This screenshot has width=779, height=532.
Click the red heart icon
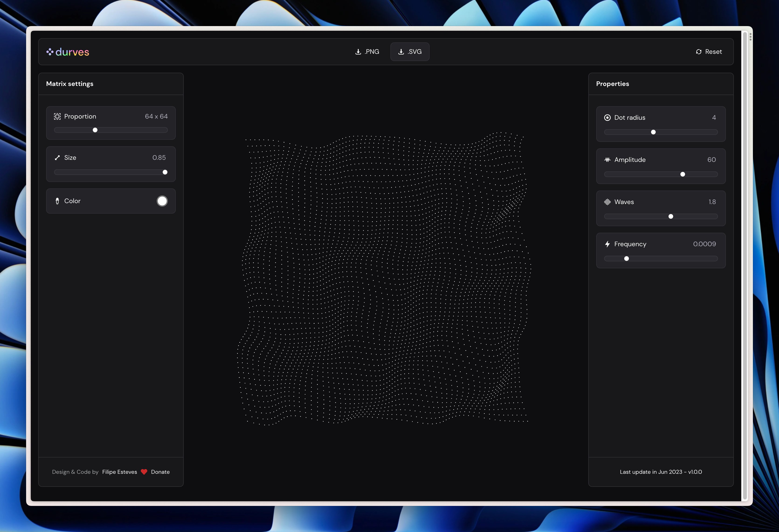[x=144, y=472]
